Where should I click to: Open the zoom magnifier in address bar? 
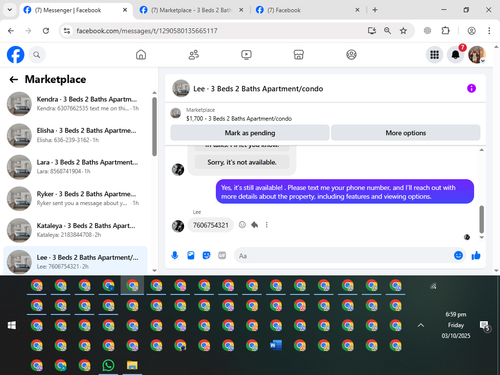pos(387,31)
